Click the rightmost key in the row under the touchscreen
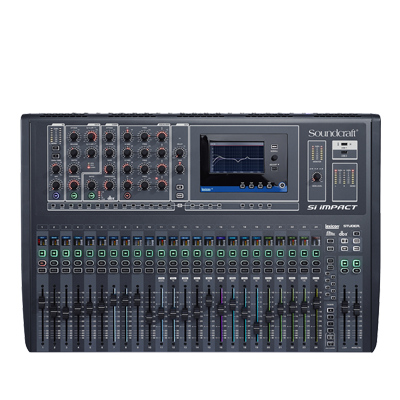The height and width of the screenshot is (400, 400). (269, 206)
